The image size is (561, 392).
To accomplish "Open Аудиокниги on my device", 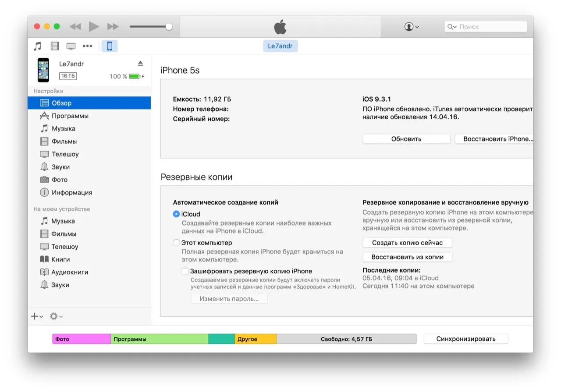I will click(x=89, y=272).
